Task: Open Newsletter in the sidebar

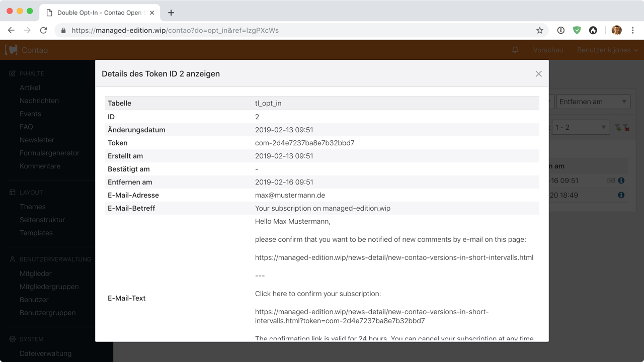Action: coord(37,140)
